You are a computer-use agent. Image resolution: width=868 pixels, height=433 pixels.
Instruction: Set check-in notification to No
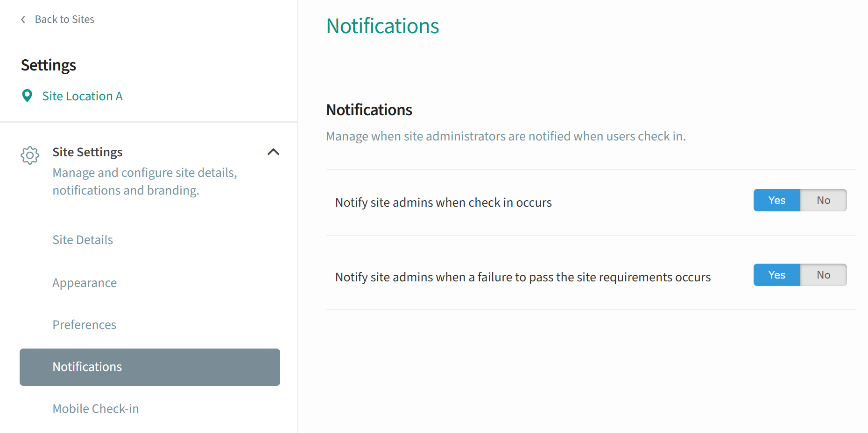tap(823, 200)
